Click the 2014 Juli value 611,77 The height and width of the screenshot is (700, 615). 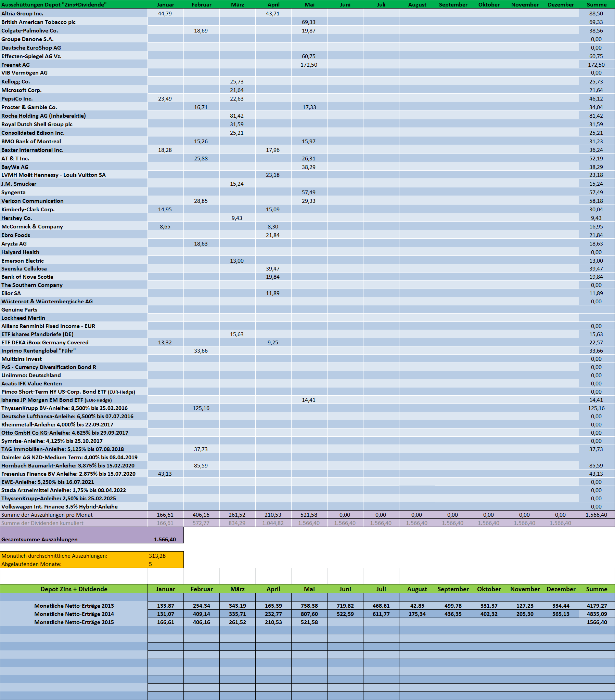pos(381,615)
